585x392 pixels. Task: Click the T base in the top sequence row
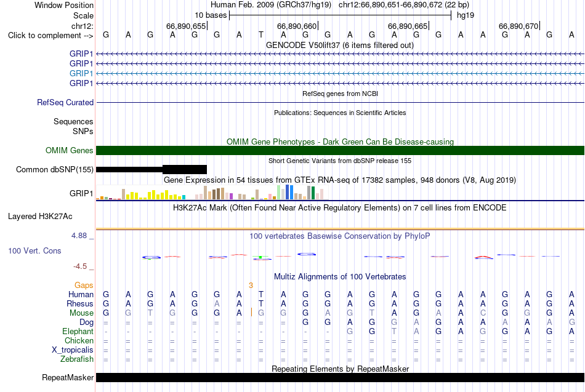tap(261, 34)
